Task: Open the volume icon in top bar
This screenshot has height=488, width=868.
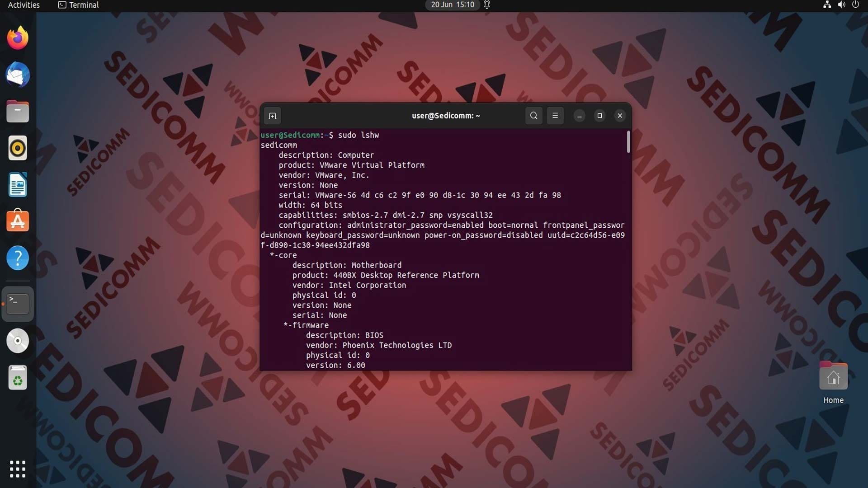Action: point(841,5)
